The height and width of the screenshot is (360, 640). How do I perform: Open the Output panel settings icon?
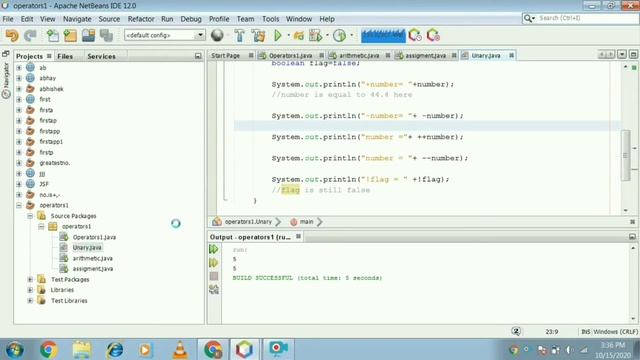click(213, 289)
